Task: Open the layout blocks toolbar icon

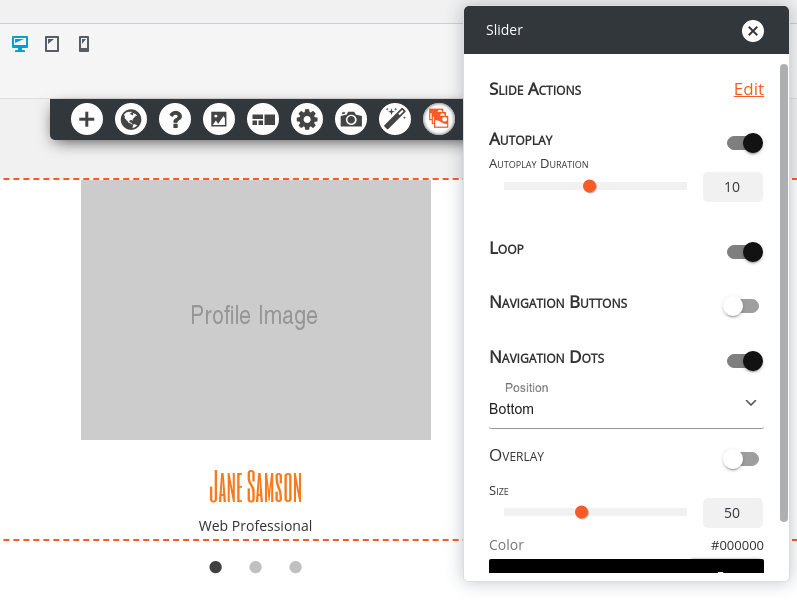Action: coord(263,119)
